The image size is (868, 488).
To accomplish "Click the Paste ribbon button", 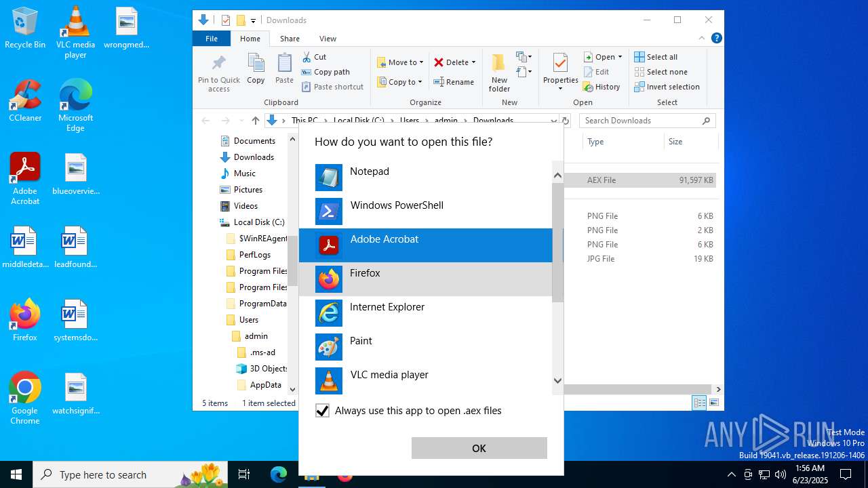I will coord(284,69).
